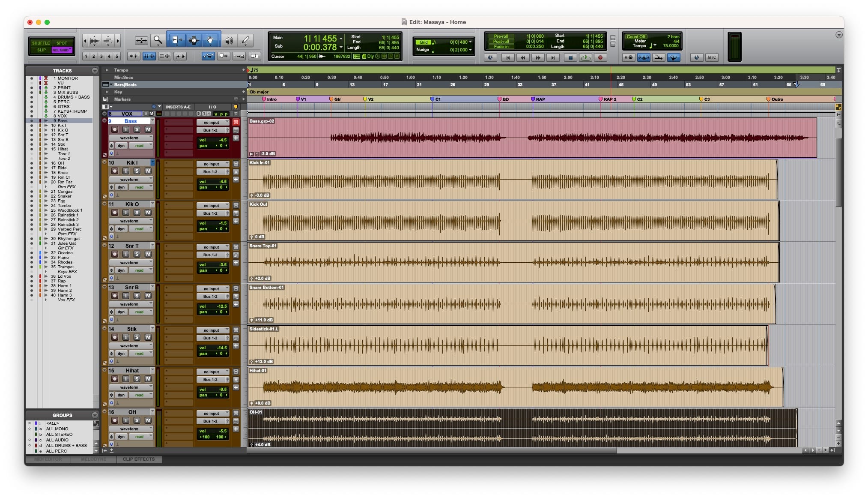The image size is (868, 498).
Task: Select the Grabber (hand) tool
Action: click(211, 40)
